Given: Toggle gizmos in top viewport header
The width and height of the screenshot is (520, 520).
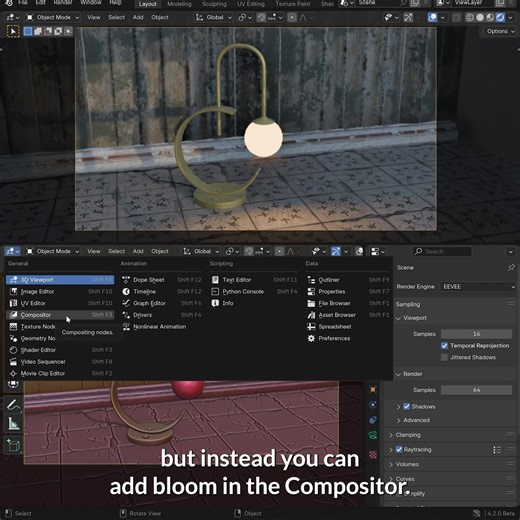Looking at the screenshot, I should [x=408, y=17].
